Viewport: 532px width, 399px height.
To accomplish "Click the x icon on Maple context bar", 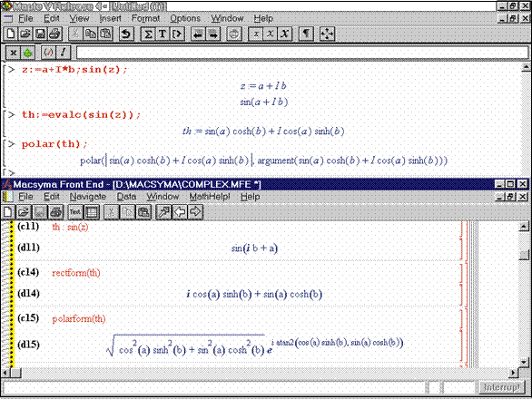I will 14,53.
